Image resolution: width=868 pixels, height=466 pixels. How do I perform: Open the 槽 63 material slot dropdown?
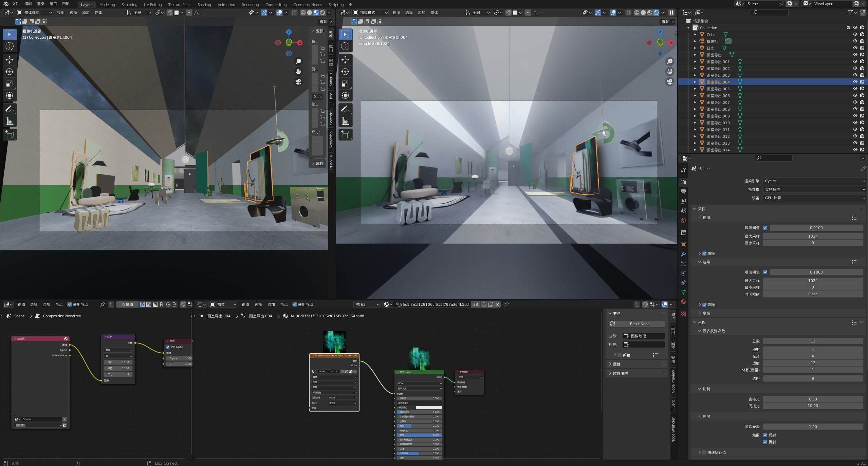click(367, 304)
